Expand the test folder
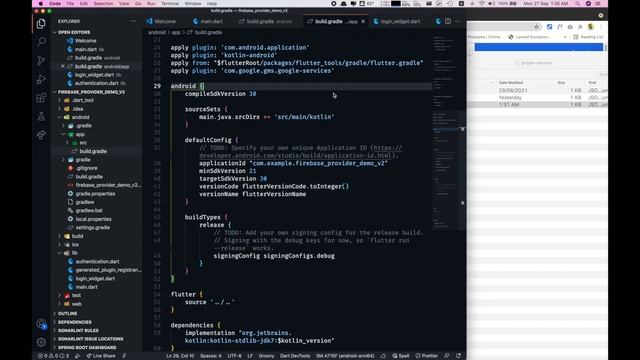This screenshot has width=640, height=360. 76,295
